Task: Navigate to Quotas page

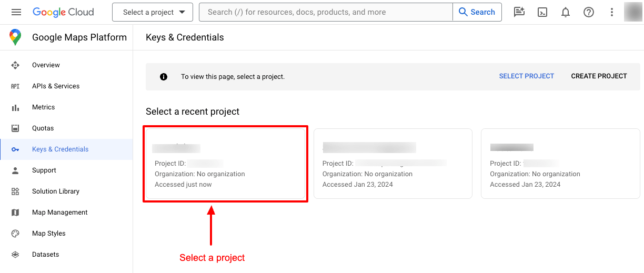Action: click(x=43, y=128)
